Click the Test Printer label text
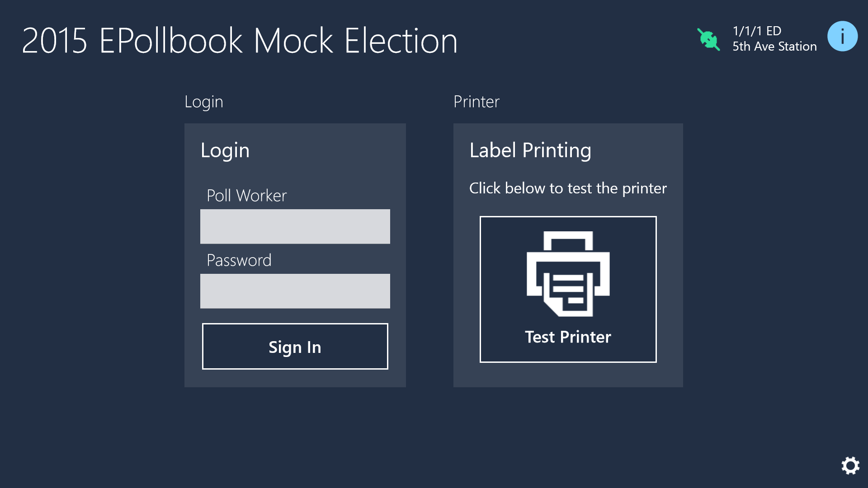Image resolution: width=868 pixels, height=488 pixels. pos(568,337)
